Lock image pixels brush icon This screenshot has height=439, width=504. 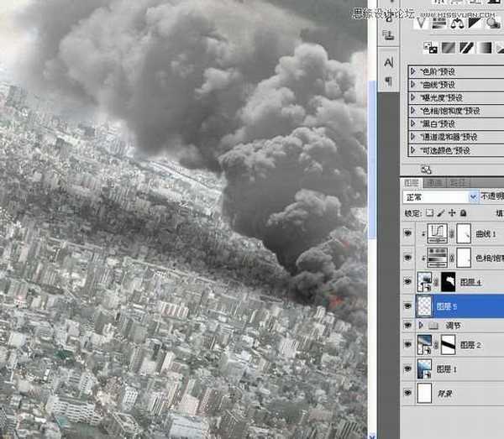pyautogui.click(x=441, y=213)
